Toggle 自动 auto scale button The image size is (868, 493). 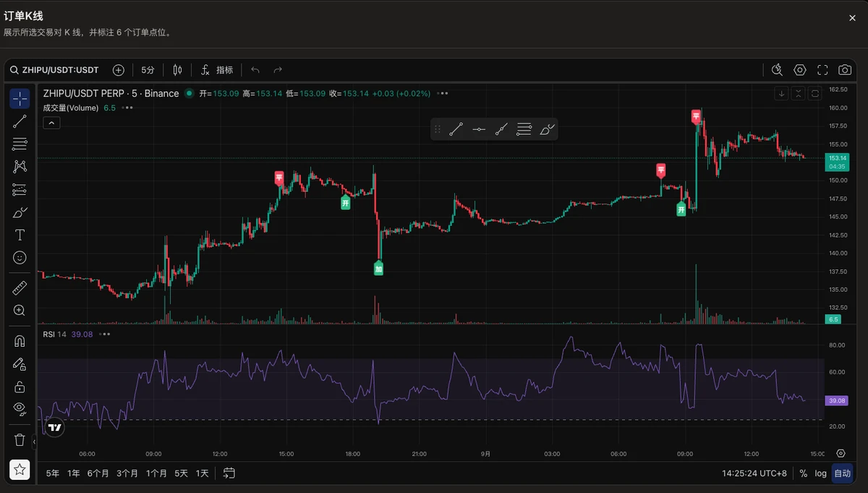click(x=842, y=473)
